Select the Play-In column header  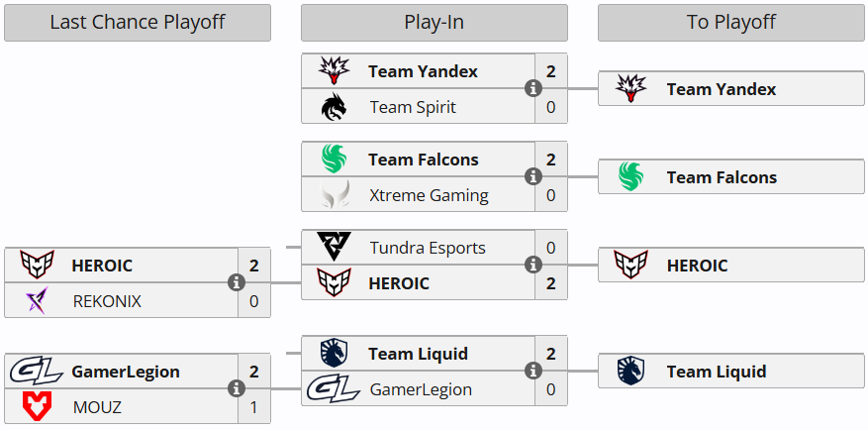(434, 22)
